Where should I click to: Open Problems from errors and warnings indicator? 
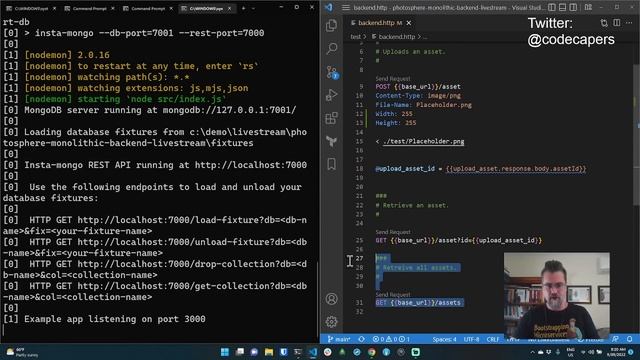click(x=391, y=339)
